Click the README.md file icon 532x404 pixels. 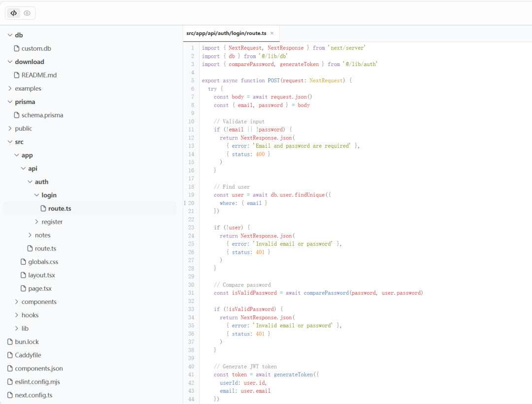point(17,75)
